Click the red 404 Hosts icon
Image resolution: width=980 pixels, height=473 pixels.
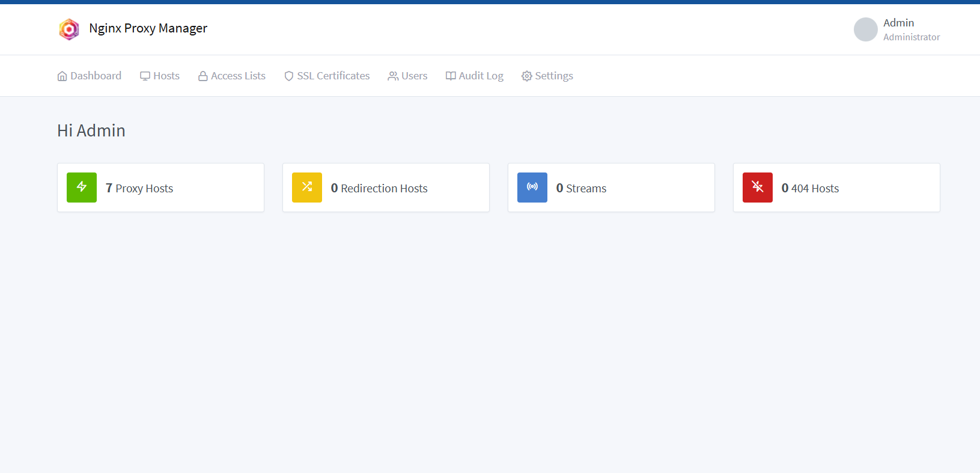click(758, 188)
